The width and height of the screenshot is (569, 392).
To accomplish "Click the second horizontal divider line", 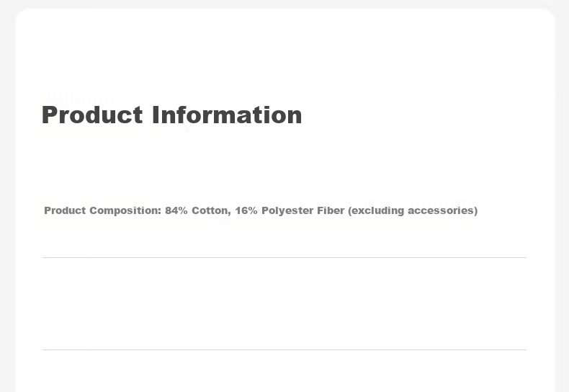I will pos(284,349).
